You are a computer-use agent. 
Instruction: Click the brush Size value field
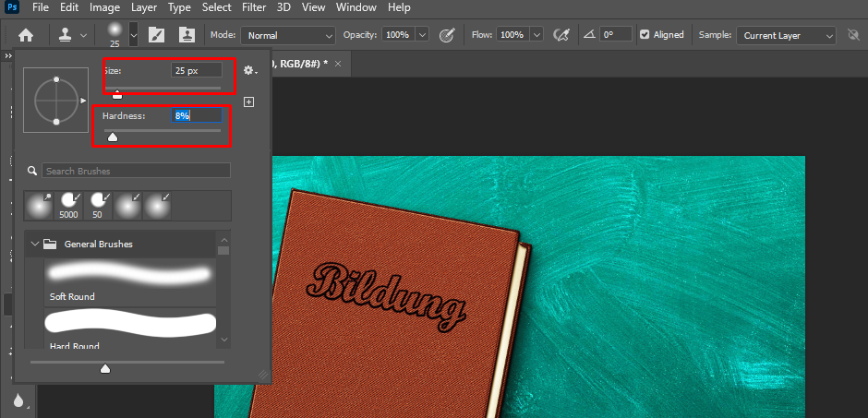[x=197, y=70]
